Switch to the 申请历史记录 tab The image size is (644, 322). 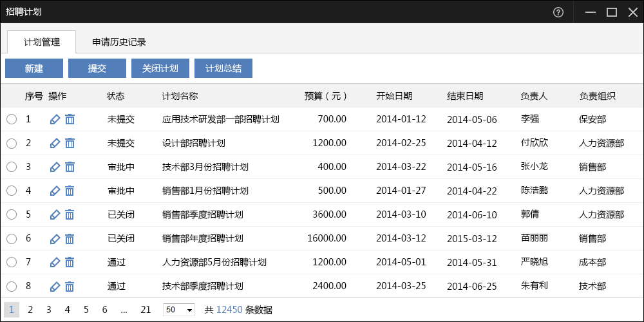pyautogui.click(x=119, y=43)
